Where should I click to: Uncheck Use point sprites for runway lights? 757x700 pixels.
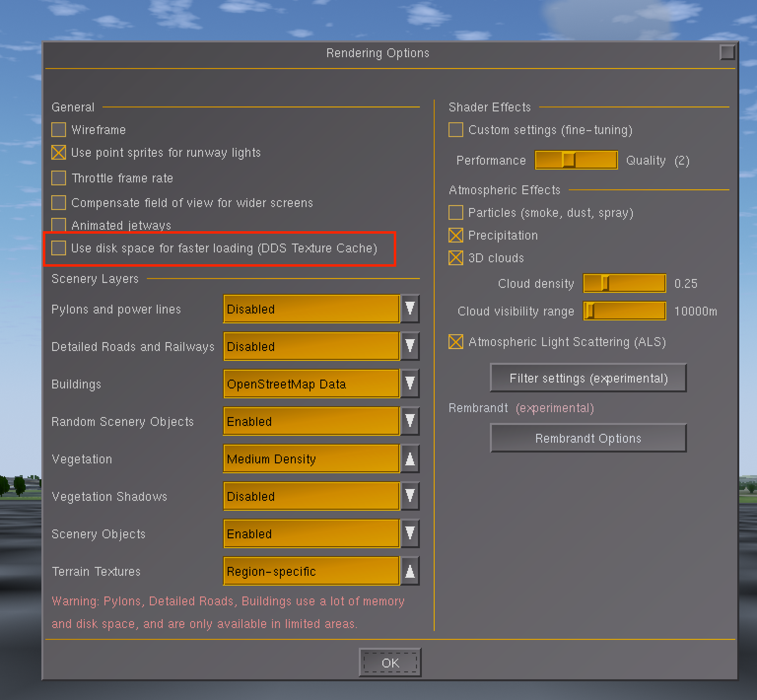59,152
